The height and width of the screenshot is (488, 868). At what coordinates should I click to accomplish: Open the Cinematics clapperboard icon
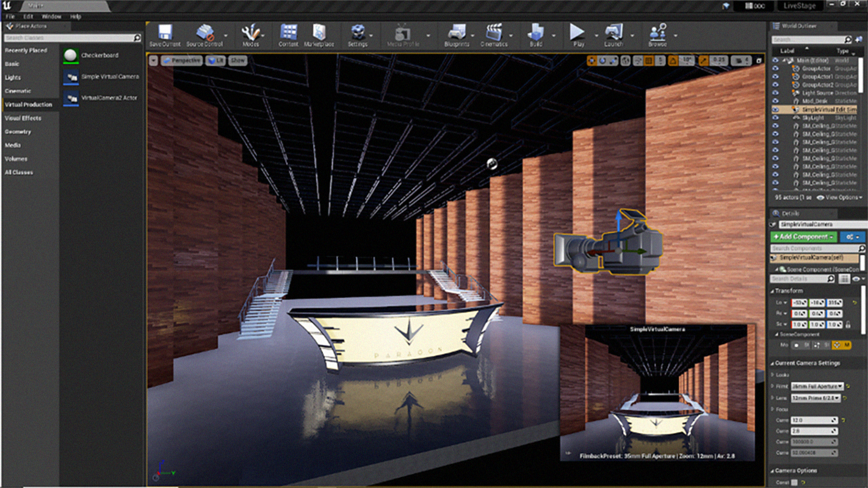494,32
